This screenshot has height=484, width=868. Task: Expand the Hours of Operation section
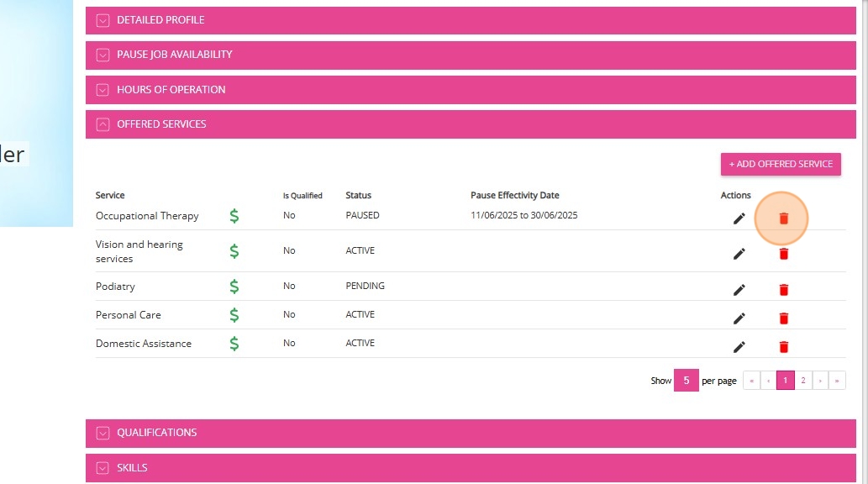coord(471,90)
